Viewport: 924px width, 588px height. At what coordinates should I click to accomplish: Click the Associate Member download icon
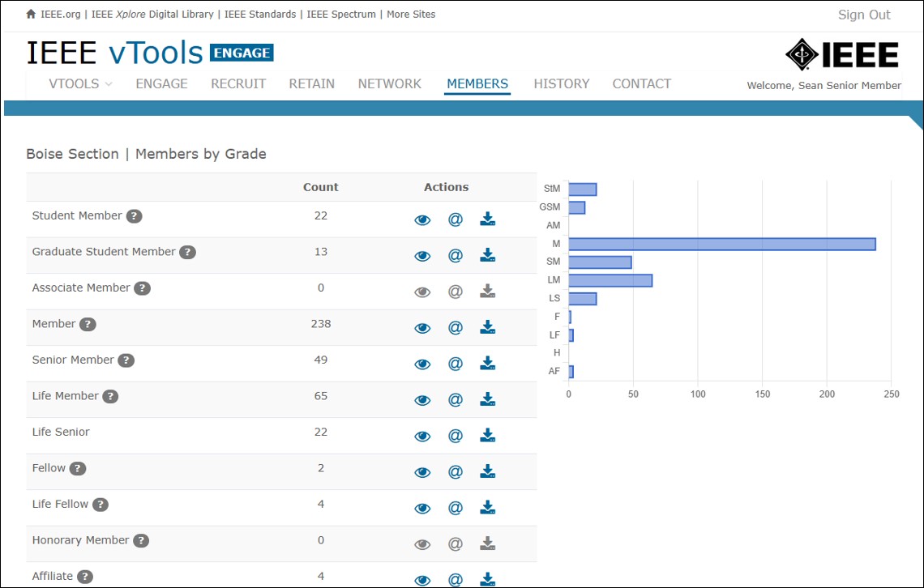(487, 291)
